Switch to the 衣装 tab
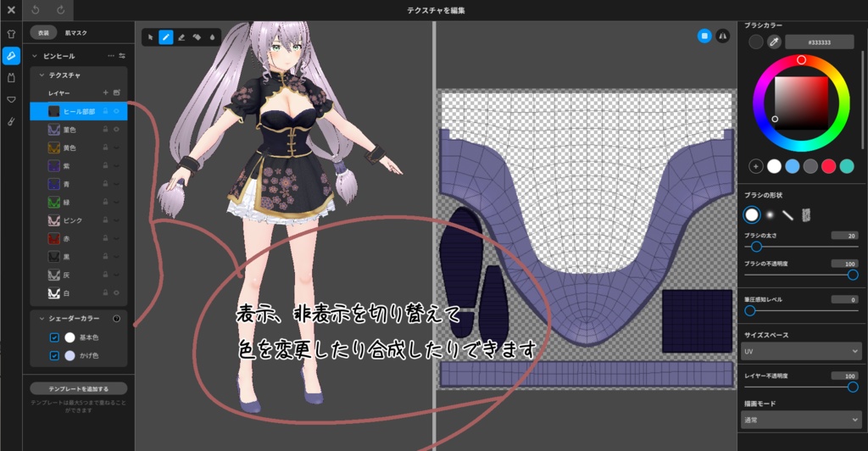The width and height of the screenshot is (868, 451). point(43,33)
